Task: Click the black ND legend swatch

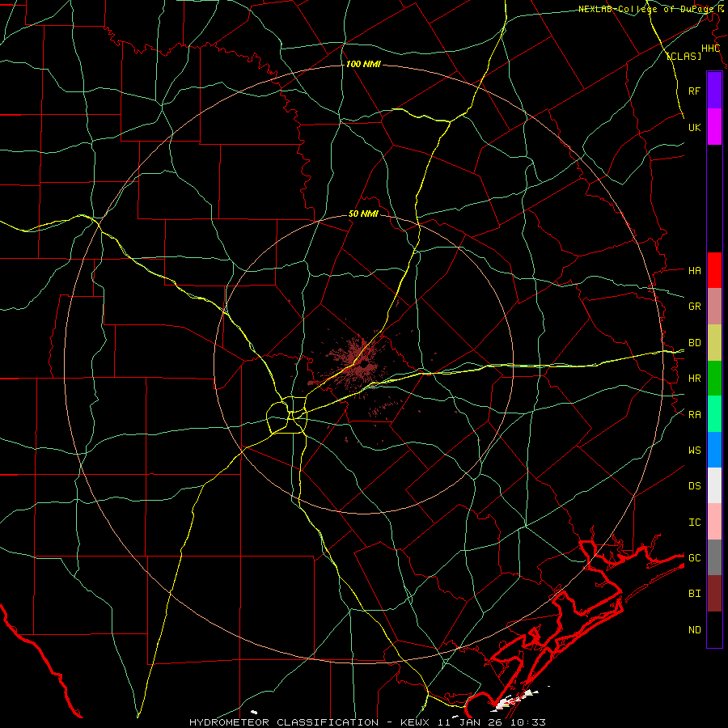Action: click(714, 629)
